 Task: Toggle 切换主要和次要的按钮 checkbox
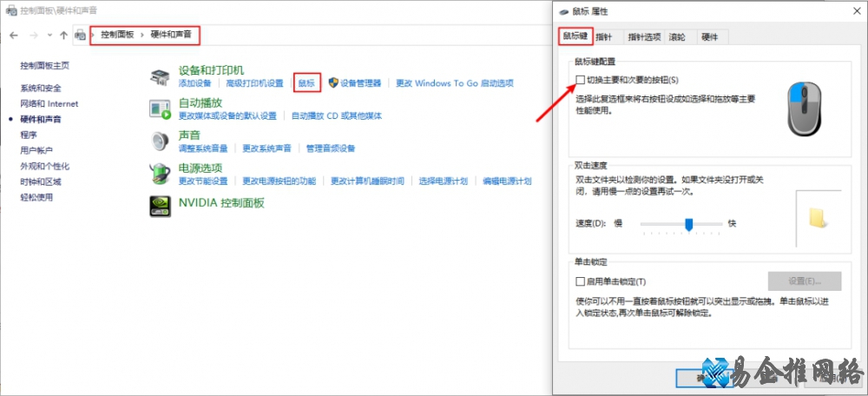click(x=580, y=80)
